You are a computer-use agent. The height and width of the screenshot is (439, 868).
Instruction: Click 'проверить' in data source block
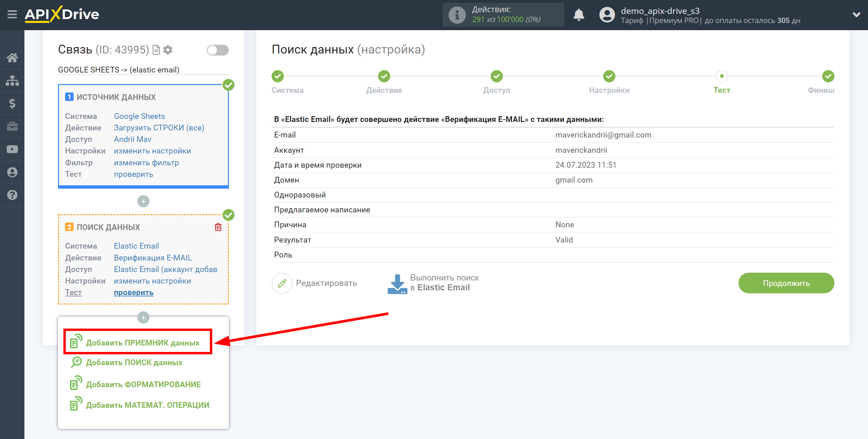[134, 174]
